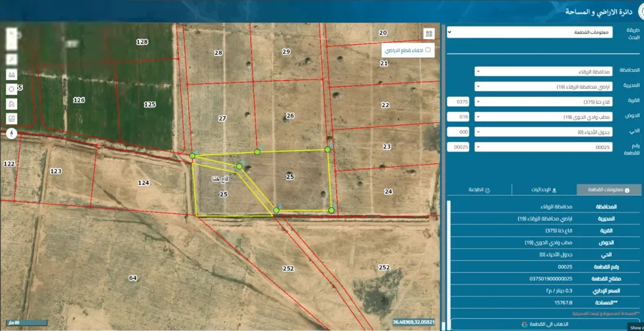The image size is (644, 331).
Task: Toggle the hide land parcels checkbox
Action: coord(428,50)
